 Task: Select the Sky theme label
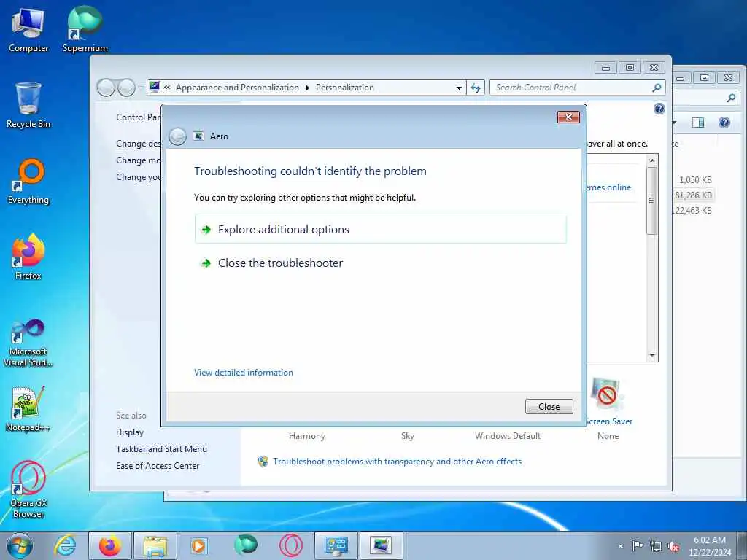pyautogui.click(x=408, y=436)
